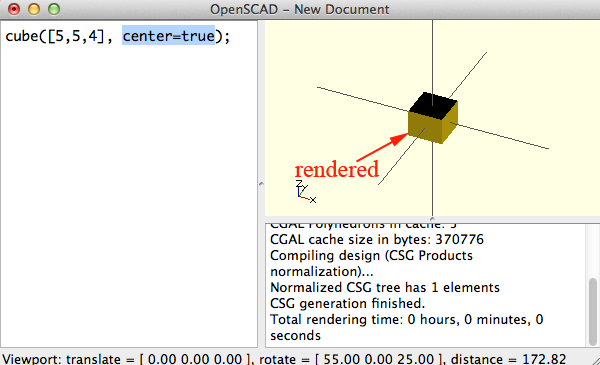The width and height of the screenshot is (600, 365).
Task: Click the window resize grip at the bottom corner
Action: coord(595,360)
